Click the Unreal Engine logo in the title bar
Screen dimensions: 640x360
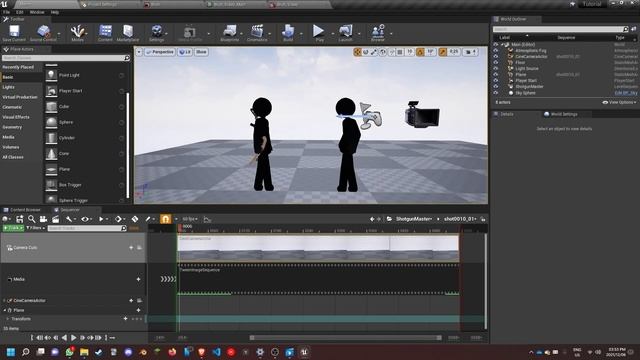coord(5,4)
